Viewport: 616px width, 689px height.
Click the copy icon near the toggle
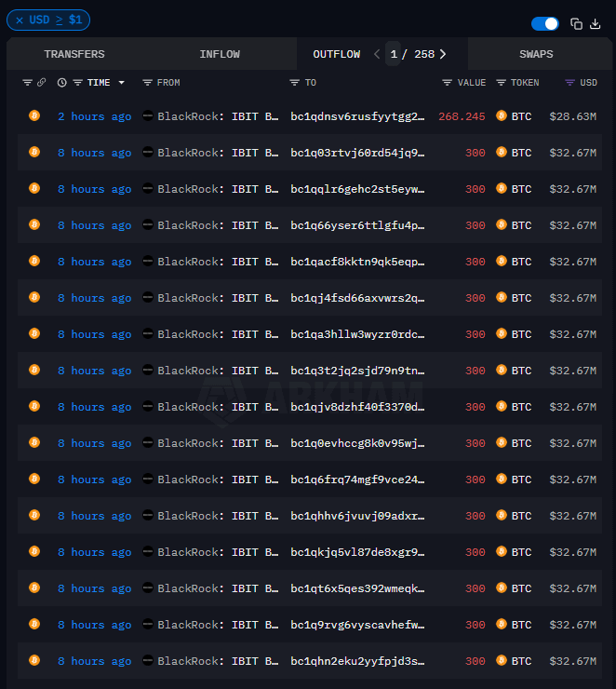[576, 23]
